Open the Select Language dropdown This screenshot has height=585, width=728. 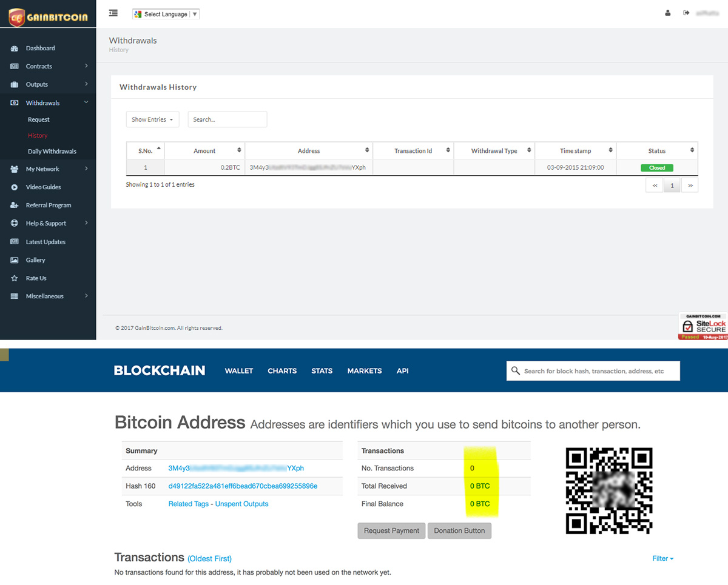166,14
